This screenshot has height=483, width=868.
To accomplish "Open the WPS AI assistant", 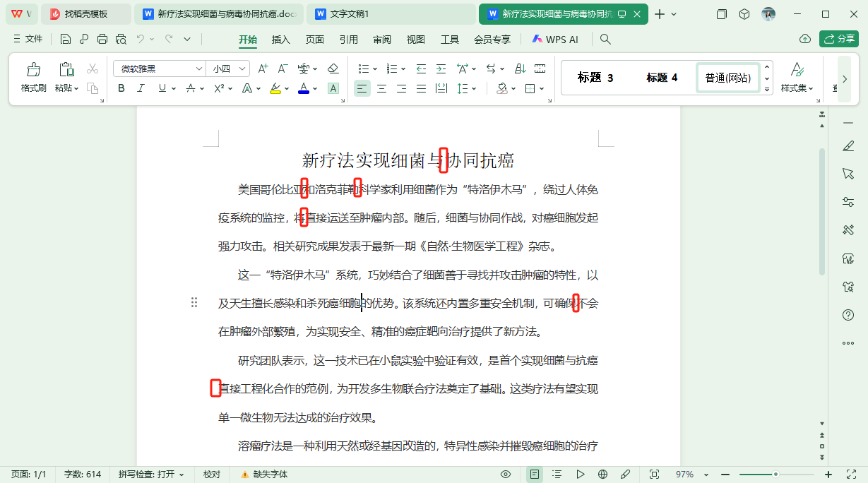I will coord(555,39).
